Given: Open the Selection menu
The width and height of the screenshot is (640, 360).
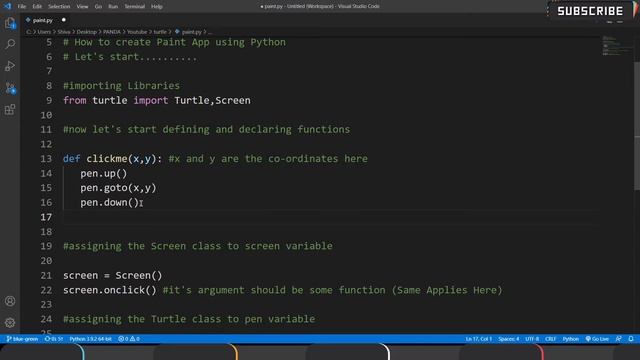Looking at the screenshot, I should click(59, 7).
